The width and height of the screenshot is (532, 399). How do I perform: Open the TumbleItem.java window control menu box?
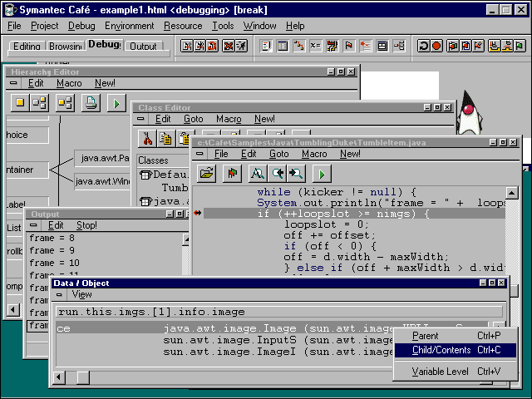(199, 154)
